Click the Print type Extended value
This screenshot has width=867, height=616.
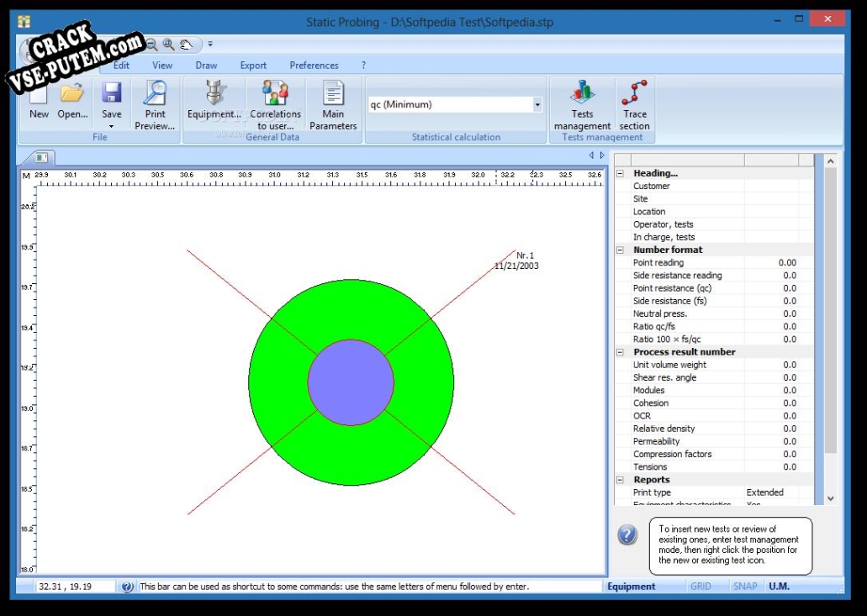(x=764, y=492)
